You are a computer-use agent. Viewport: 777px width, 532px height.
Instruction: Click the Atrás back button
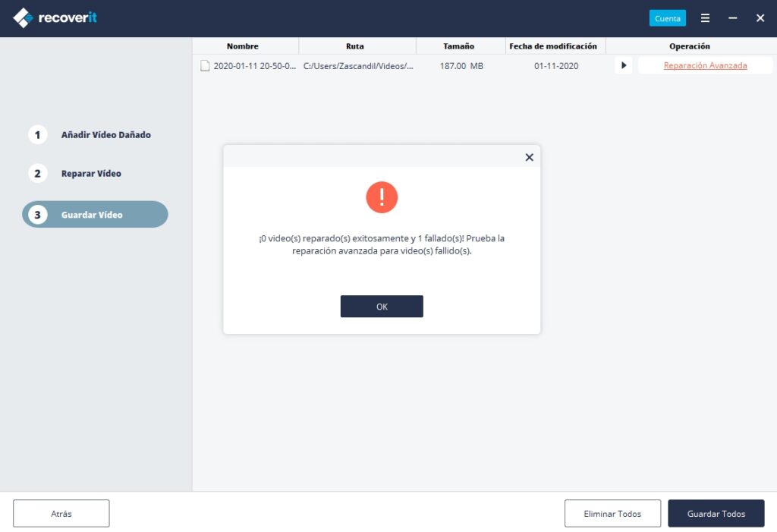click(61, 514)
